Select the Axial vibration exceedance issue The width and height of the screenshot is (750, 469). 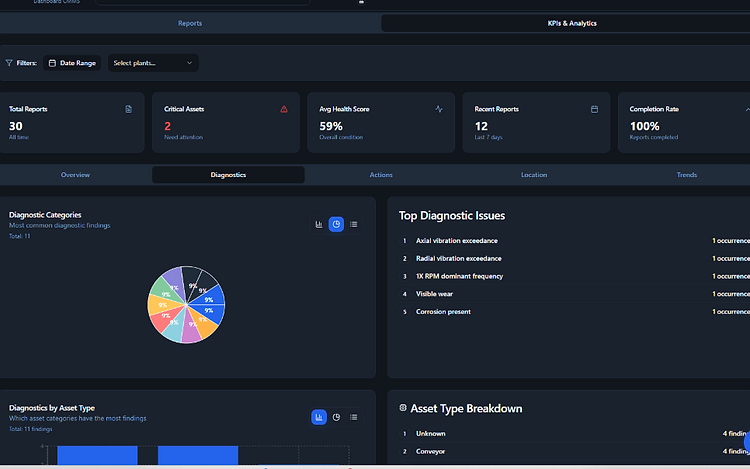point(574,240)
